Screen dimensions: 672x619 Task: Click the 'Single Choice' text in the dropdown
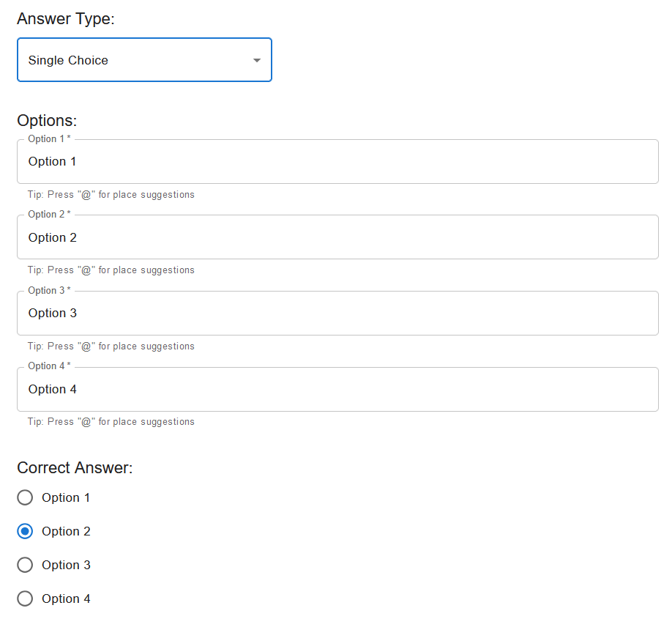pos(68,61)
